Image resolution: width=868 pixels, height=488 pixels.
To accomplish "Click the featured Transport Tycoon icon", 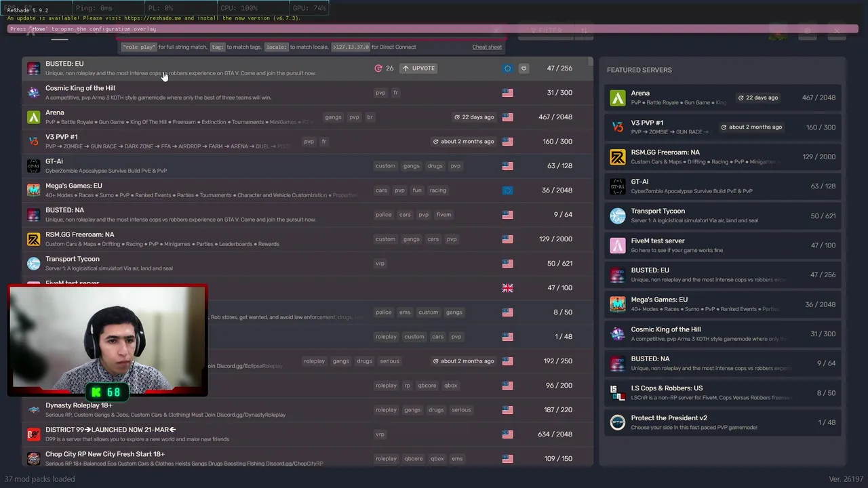I will pyautogui.click(x=617, y=216).
